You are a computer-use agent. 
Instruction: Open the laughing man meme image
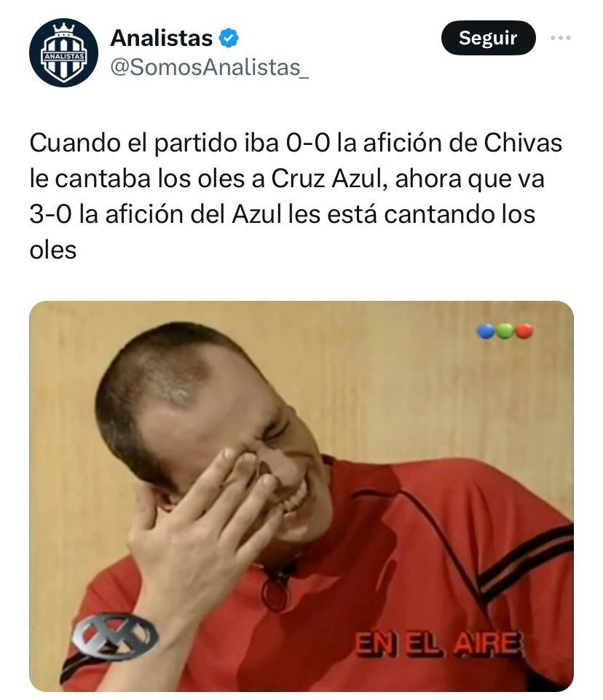(301, 497)
